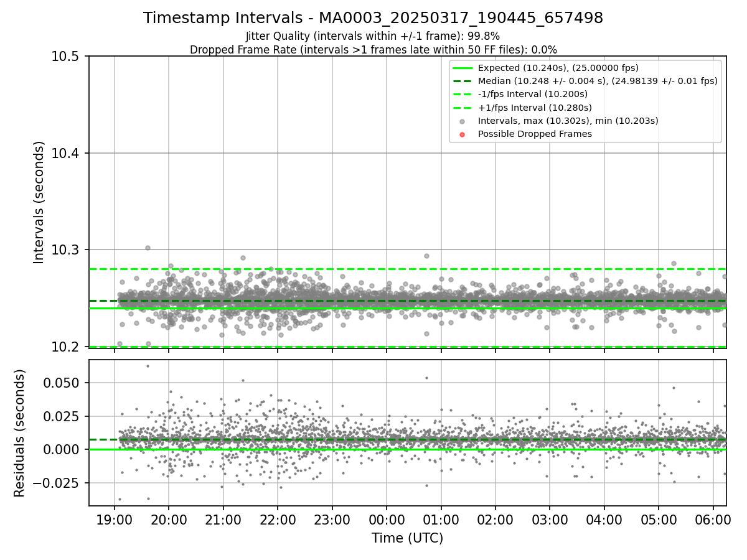Click the red marker icon for Possible Dropped Frames

[463, 134]
